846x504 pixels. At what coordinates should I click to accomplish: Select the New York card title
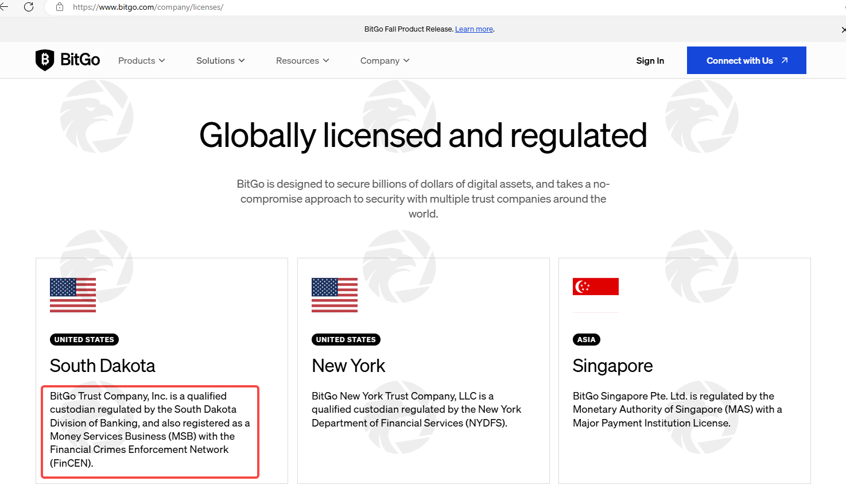[348, 366]
